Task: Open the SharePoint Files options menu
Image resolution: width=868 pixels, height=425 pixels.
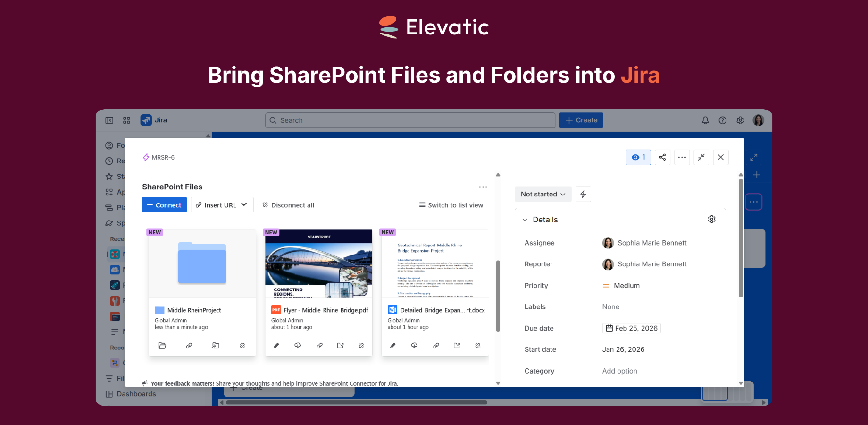Action: pos(483,187)
